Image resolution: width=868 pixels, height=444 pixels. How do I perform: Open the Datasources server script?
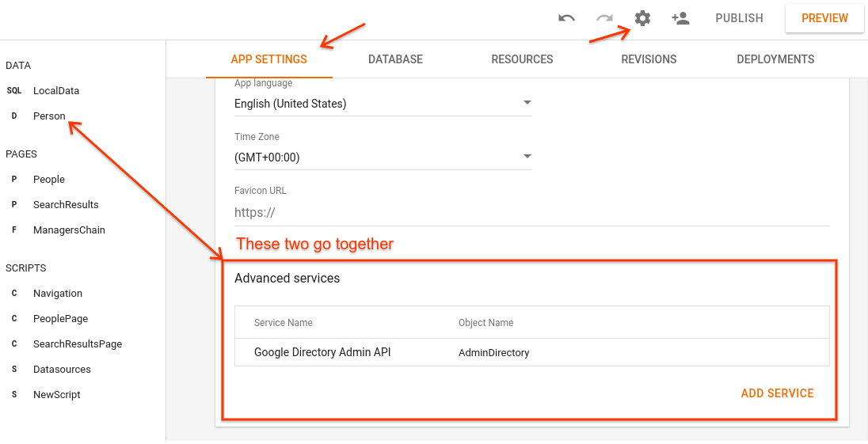[62, 370]
